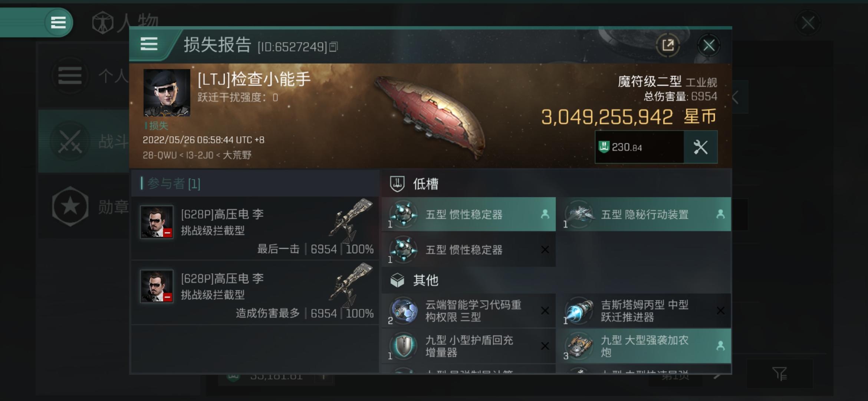Select 云端智能学习代码重构权限 三型 item
This screenshot has height=401, width=868.
469,311
